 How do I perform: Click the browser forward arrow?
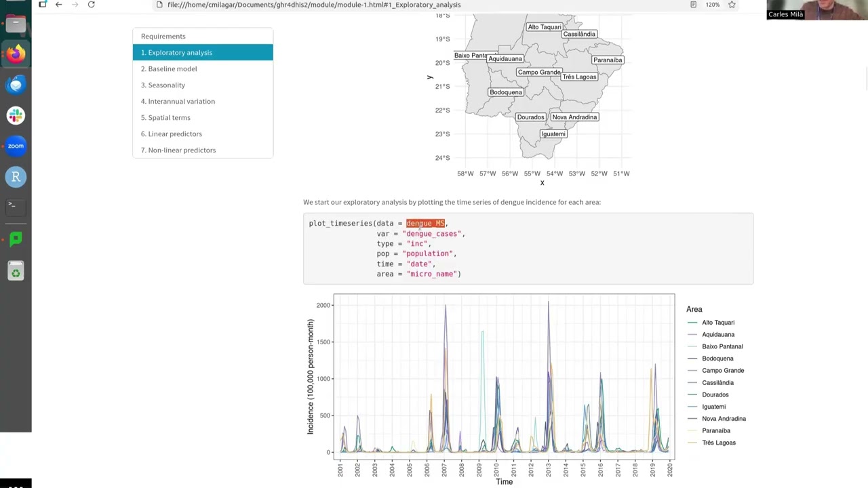click(x=75, y=5)
